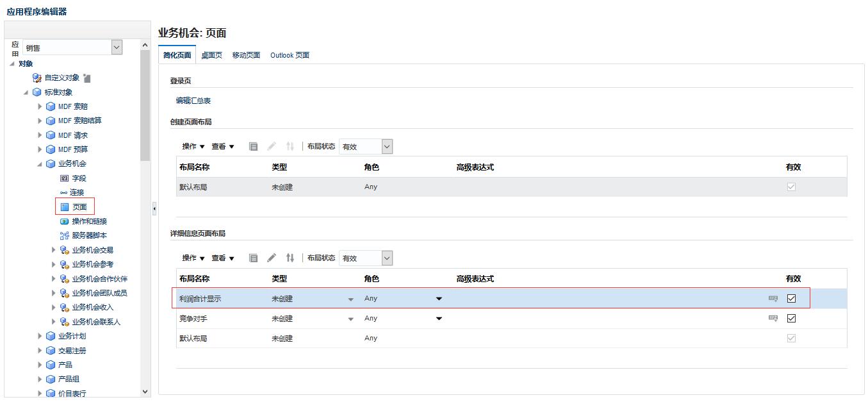The height and width of the screenshot is (402, 868).
Task: Click 有效 checkbox of 默认布局 in 详细信息页面布局
Action: point(791,338)
